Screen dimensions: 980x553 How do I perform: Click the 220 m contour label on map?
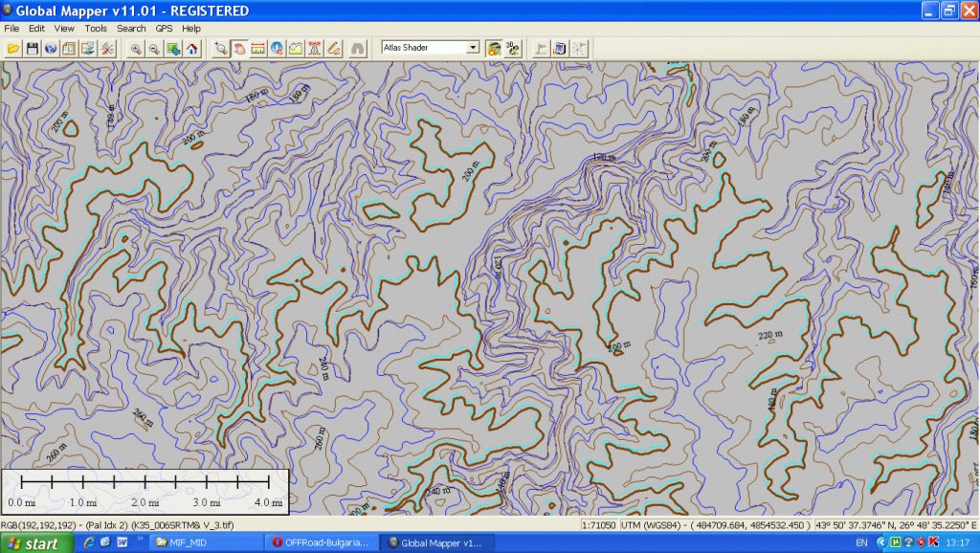[769, 335]
